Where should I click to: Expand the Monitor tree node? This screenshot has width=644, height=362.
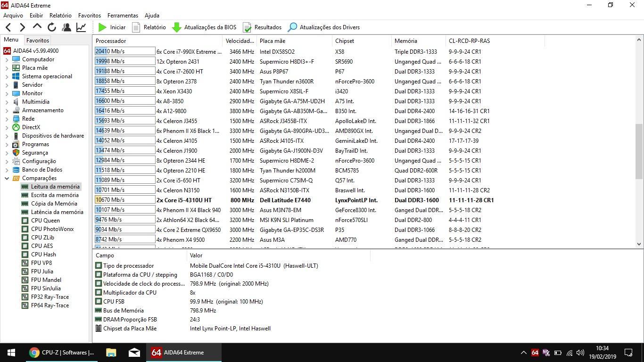pyautogui.click(x=7, y=93)
